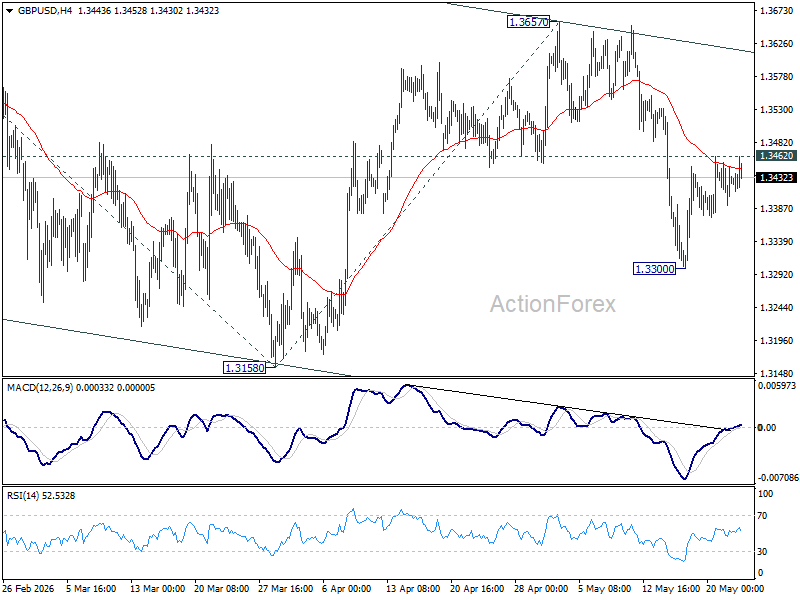This screenshot has width=800, height=600.
Task: Click the 20 Apr 16:00 time label
Action: pyautogui.click(x=477, y=589)
